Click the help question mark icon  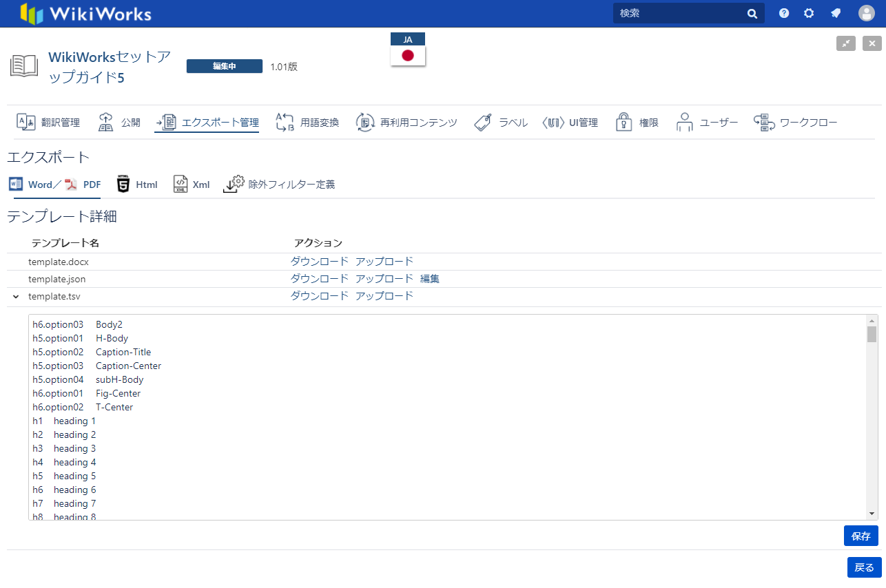[784, 13]
